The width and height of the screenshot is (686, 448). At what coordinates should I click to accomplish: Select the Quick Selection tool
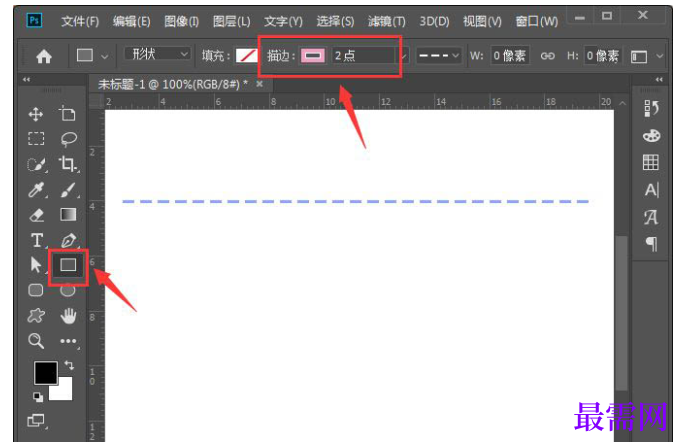37,165
